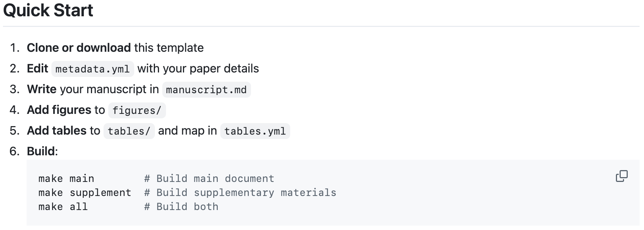This screenshot has height=230, width=644.
Task: Click the bold 'Add figures' text
Action: click(59, 110)
